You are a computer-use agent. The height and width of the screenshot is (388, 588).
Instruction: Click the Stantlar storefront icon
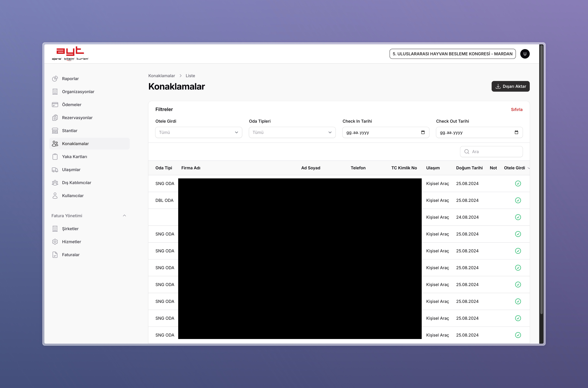click(x=55, y=131)
